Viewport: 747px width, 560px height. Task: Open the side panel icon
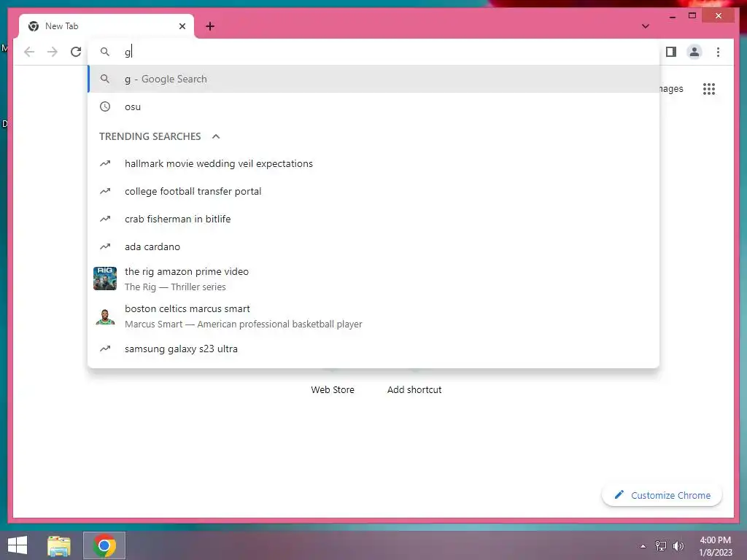[671, 52]
